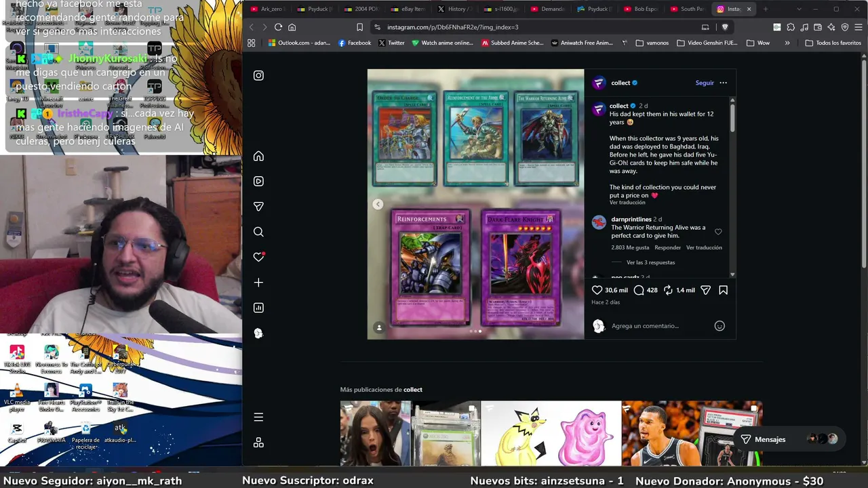Image resolution: width=868 pixels, height=488 pixels.
Task: Go back in browser history
Action: coord(251,27)
